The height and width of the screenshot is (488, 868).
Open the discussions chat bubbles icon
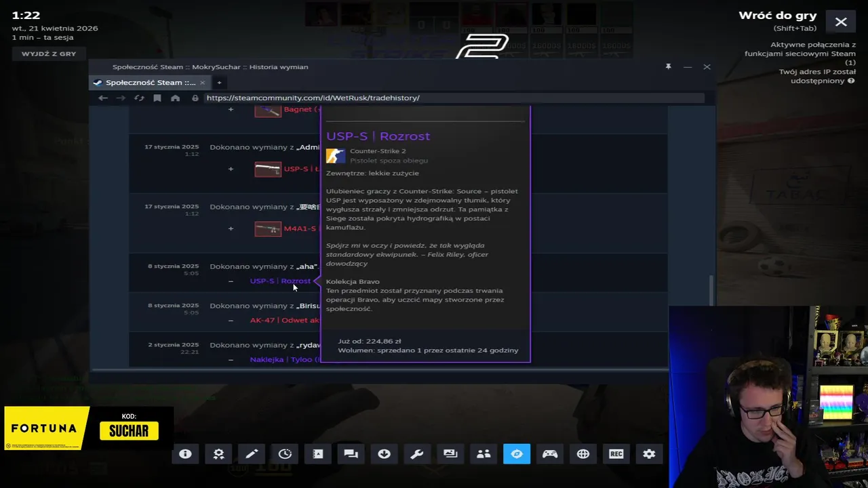[x=351, y=454]
